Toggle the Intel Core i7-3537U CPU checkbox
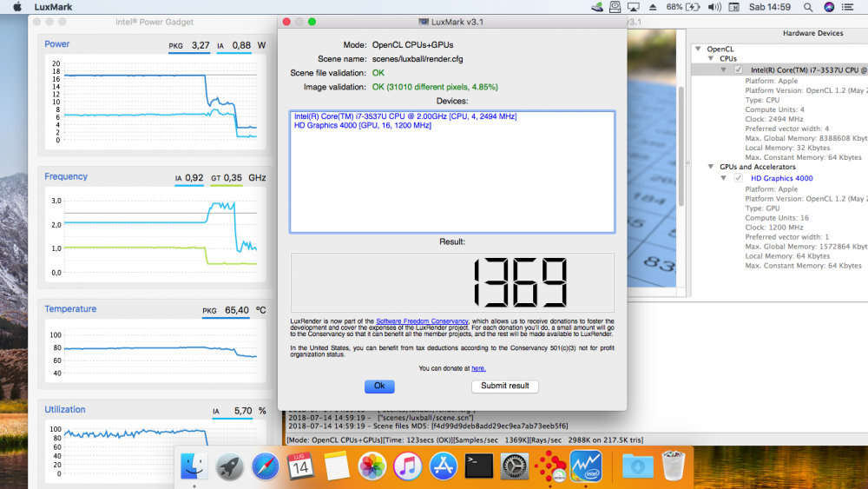868x489 pixels. (x=738, y=69)
